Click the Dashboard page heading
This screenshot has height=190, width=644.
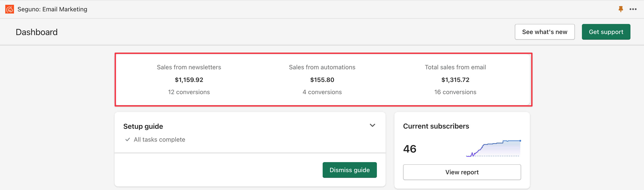pos(37,32)
